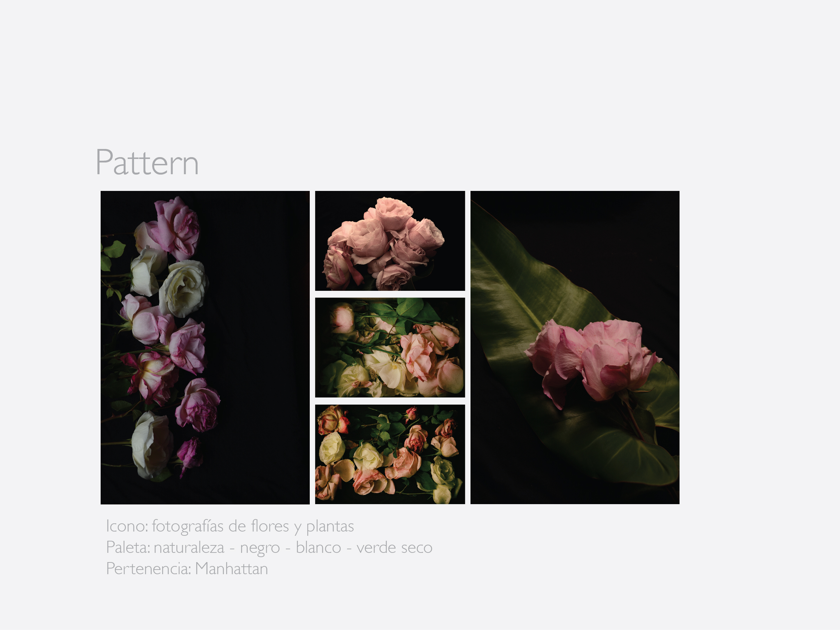The height and width of the screenshot is (630, 840).
Task: Open the pink peony on leaf photo
Action: 575,347
